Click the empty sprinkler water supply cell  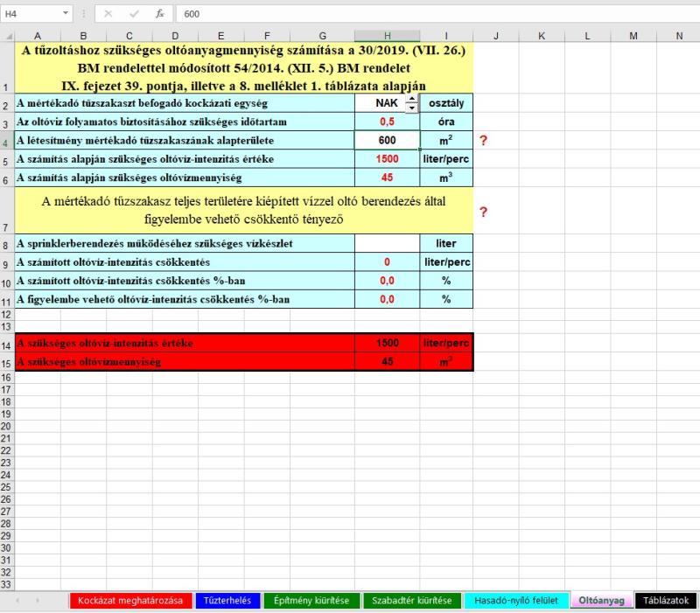(x=387, y=244)
